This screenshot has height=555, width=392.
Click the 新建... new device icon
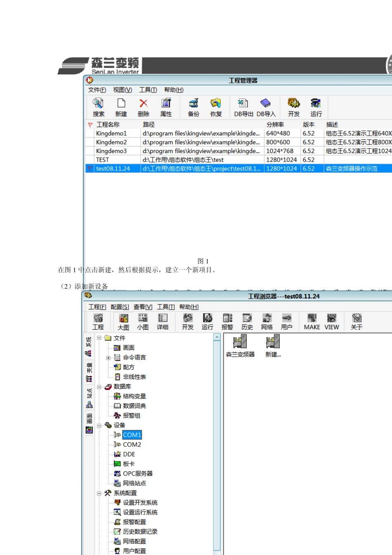click(273, 346)
